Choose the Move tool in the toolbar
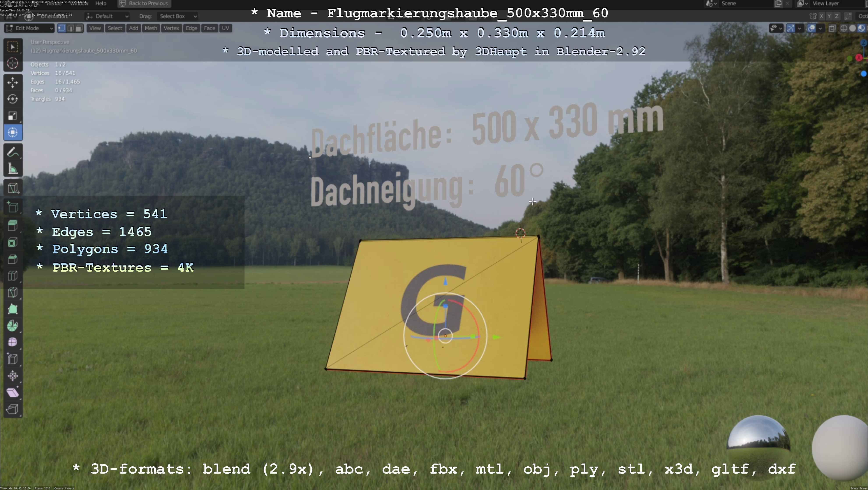 click(x=13, y=83)
